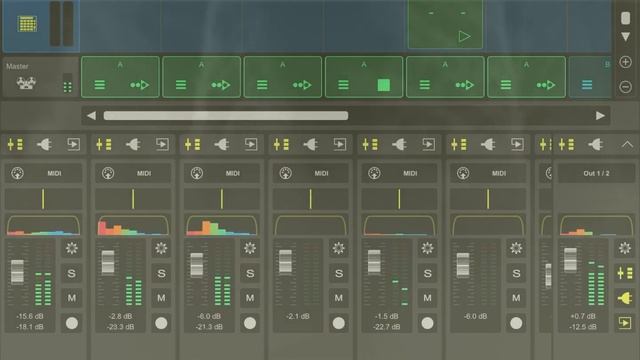This screenshot has width=640, height=360.
Task: Mute the -15.6 dB channel
Action: click(71, 298)
